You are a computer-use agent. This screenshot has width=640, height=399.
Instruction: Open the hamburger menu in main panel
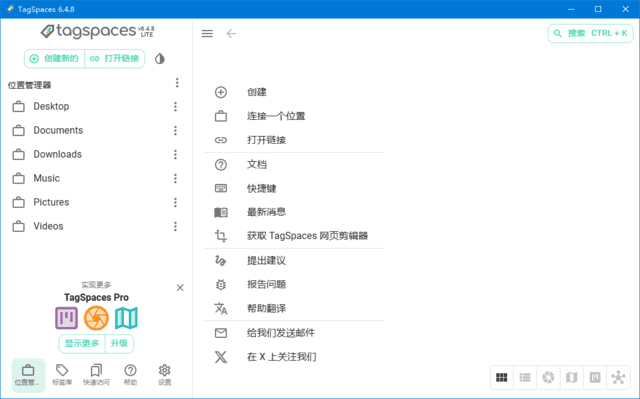click(x=207, y=33)
